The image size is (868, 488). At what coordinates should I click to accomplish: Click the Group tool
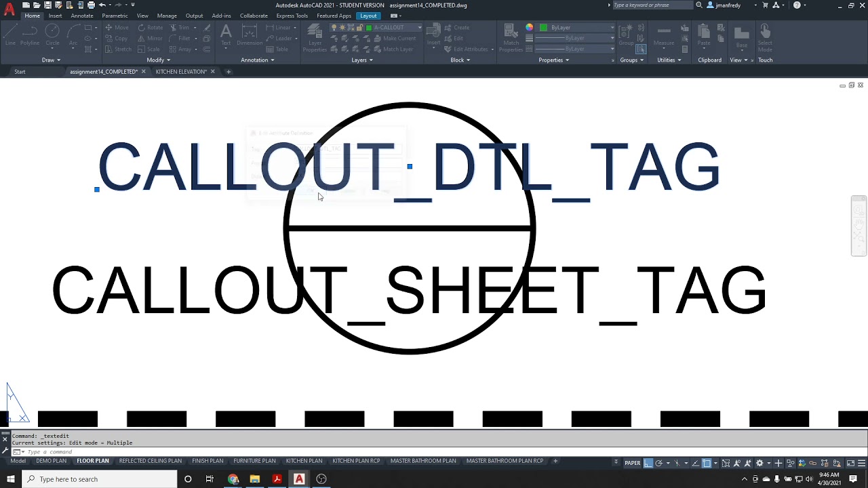tap(625, 35)
